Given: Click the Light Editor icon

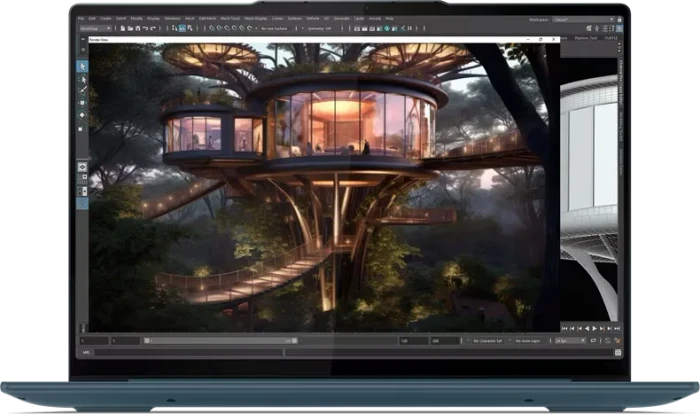Looking at the screenshot, I should tap(403, 29).
